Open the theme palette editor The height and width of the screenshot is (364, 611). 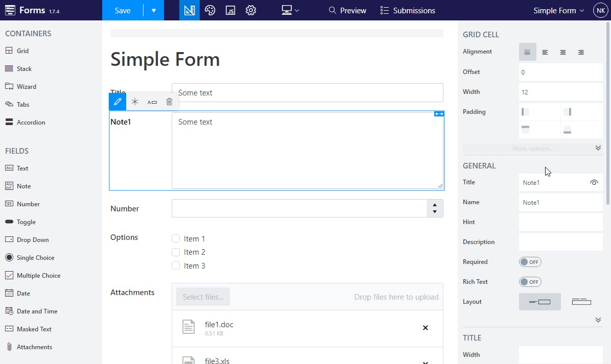pos(210,10)
